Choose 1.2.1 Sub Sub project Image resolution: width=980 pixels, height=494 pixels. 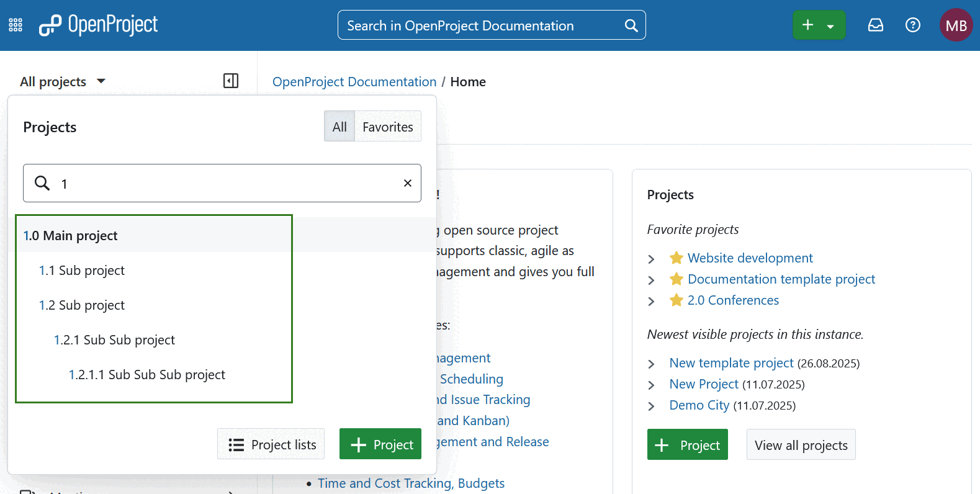(114, 340)
